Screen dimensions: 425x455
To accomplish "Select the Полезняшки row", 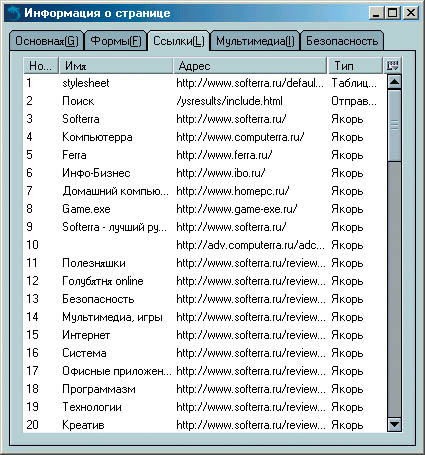I will 205,263.
